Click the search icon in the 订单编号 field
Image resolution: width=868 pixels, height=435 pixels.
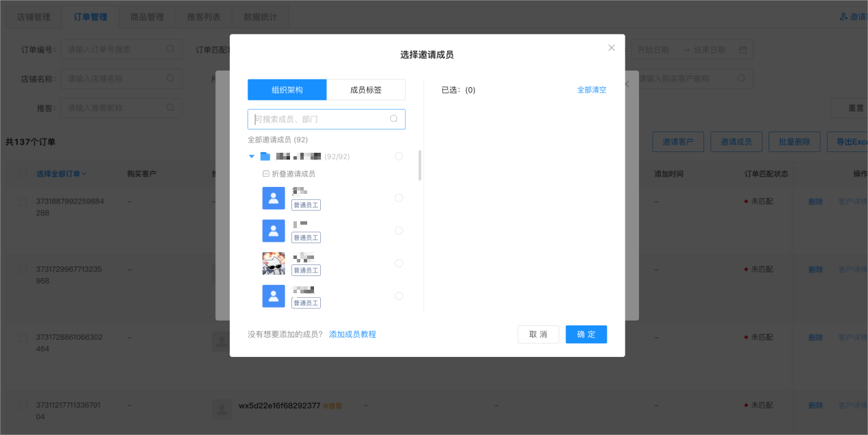[171, 49]
